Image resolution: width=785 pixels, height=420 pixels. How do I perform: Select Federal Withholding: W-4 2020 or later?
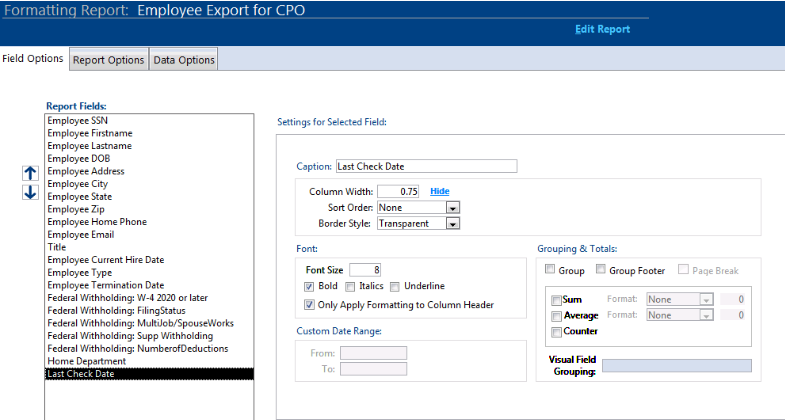tap(149, 298)
